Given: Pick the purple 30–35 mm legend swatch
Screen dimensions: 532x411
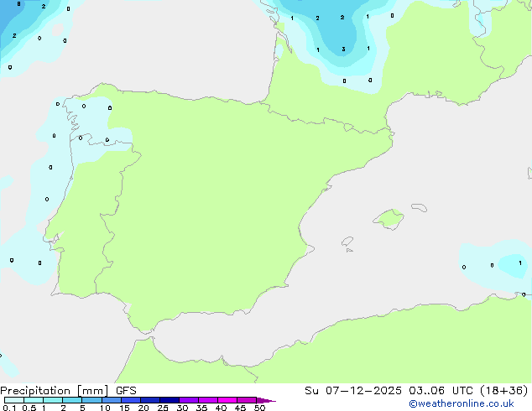Looking at the screenshot, I should coord(189,400).
